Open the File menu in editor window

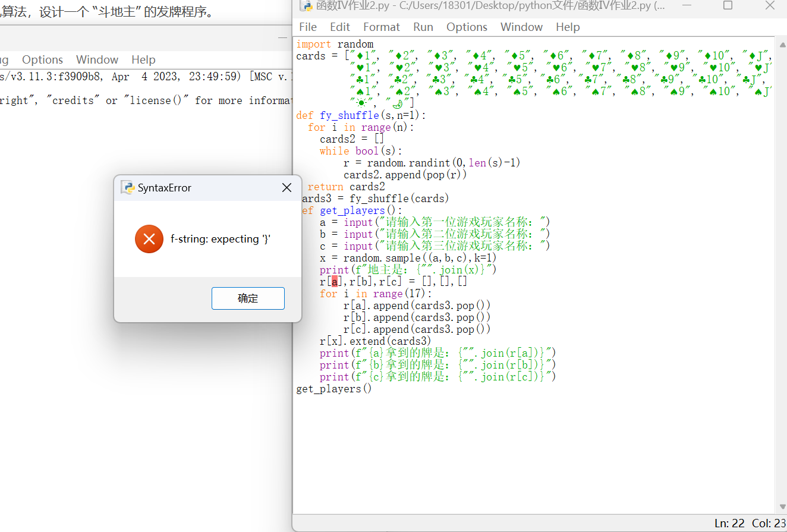[308, 27]
